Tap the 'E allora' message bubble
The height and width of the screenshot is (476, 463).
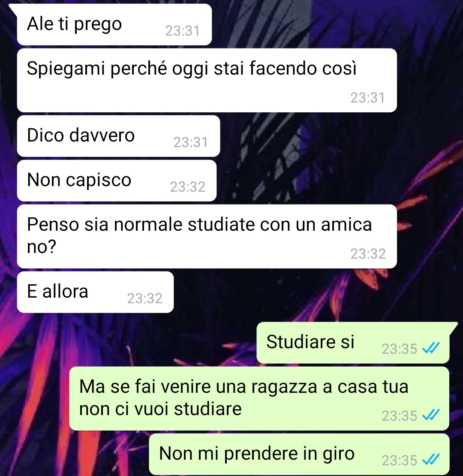click(x=95, y=292)
